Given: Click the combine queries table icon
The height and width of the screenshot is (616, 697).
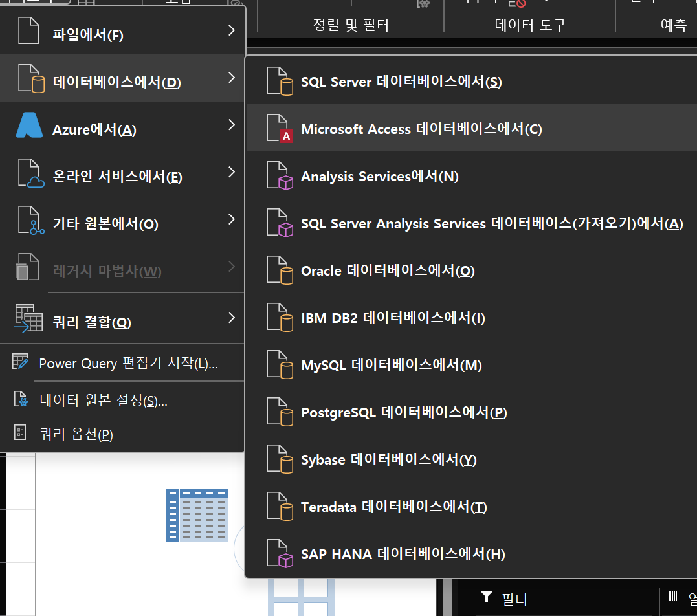Looking at the screenshot, I should pyautogui.click(x=28, y=318).
